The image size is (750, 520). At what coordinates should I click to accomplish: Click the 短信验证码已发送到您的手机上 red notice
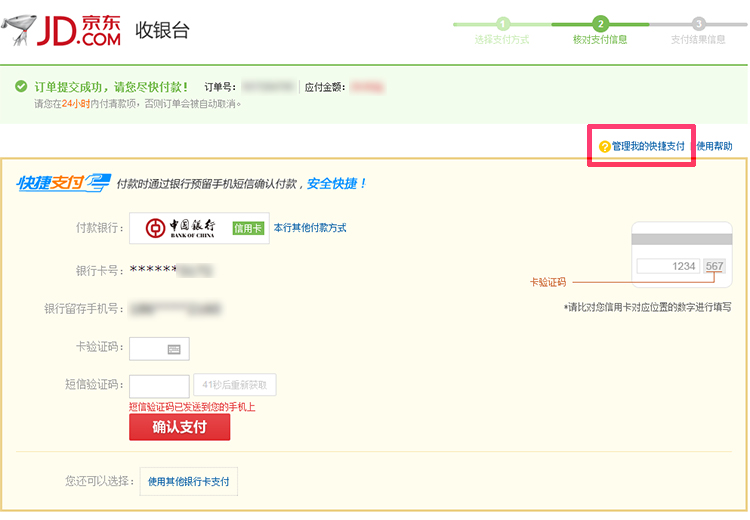[x=192, y=407]
